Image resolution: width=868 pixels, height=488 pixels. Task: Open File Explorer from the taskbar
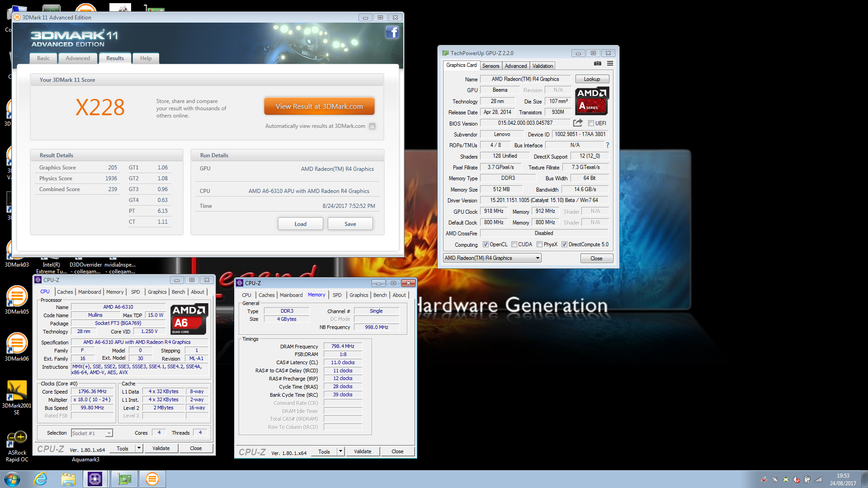(68, 479)
